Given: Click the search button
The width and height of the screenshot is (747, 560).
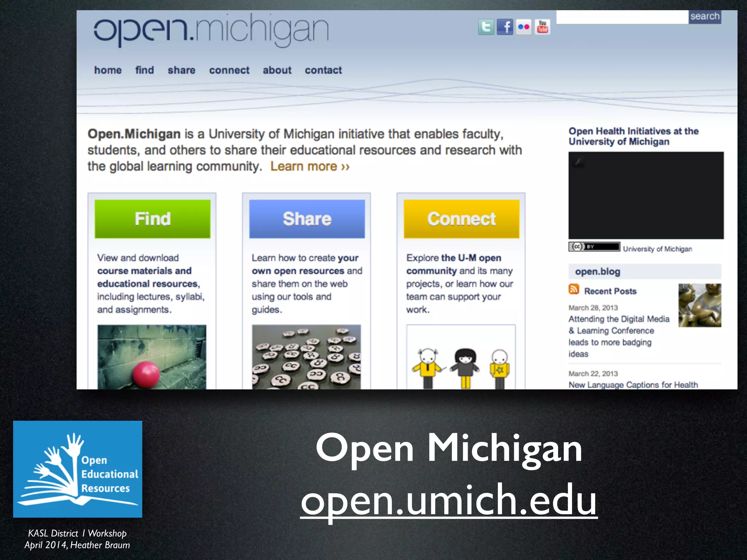Looking at the screenshot, I should (x=705, y=17).
